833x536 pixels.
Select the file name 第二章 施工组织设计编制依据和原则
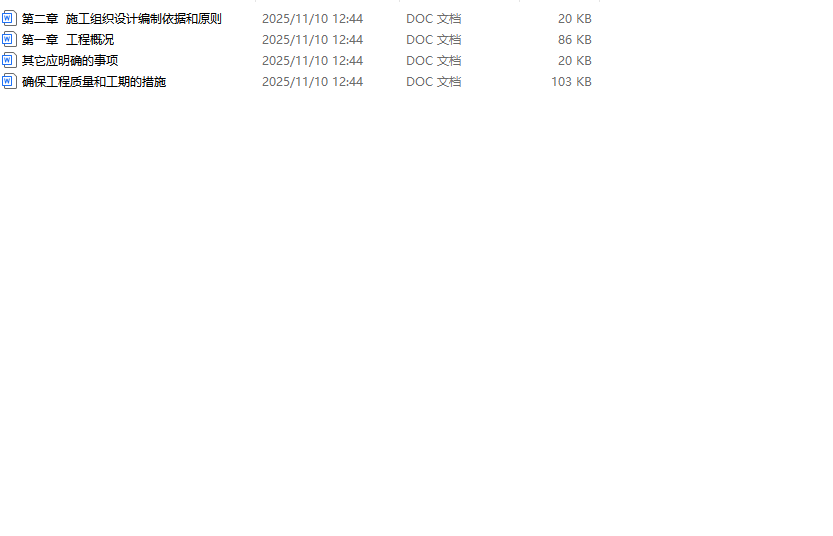point(122,19)
